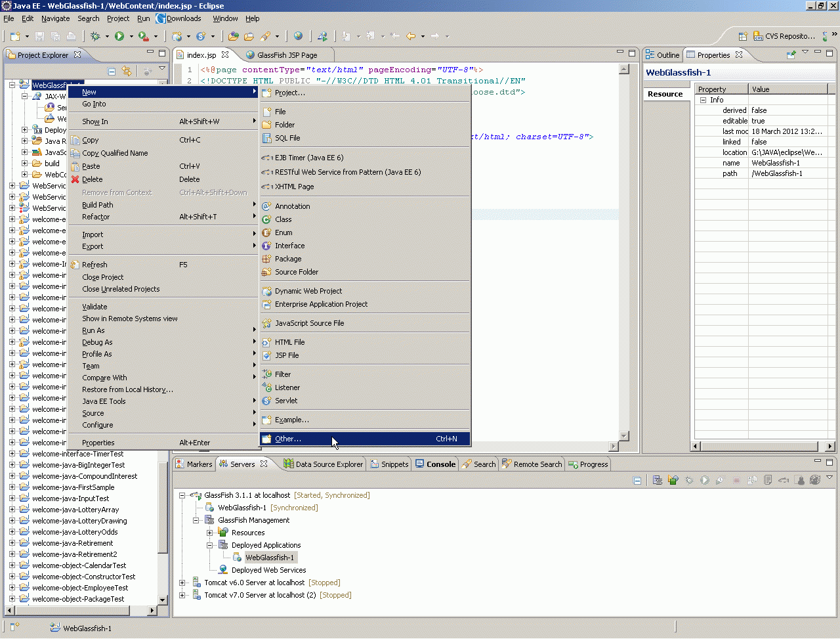The height and width of the screenshot is (639, 840).
Task: Toggle Link with Editor in Project Explorer
Action: (127, 71)
